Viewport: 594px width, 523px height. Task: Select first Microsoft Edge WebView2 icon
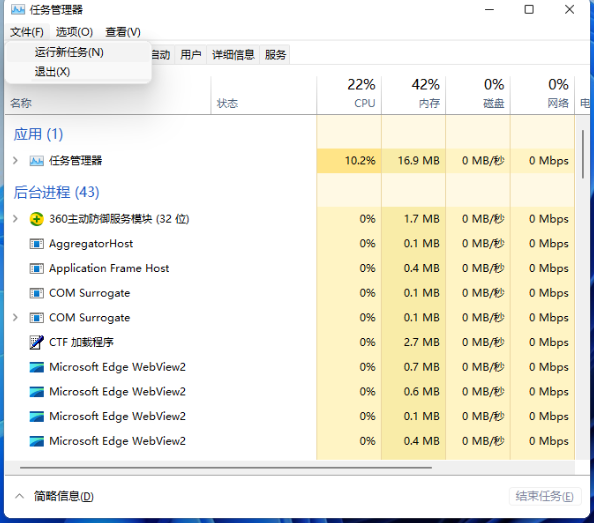click(36, 367)
